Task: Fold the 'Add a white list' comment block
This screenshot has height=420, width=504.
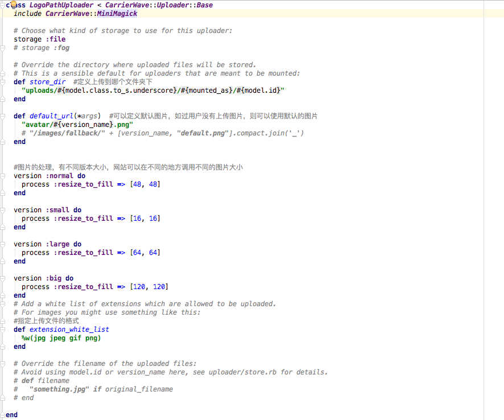Action: click(3, 304)
